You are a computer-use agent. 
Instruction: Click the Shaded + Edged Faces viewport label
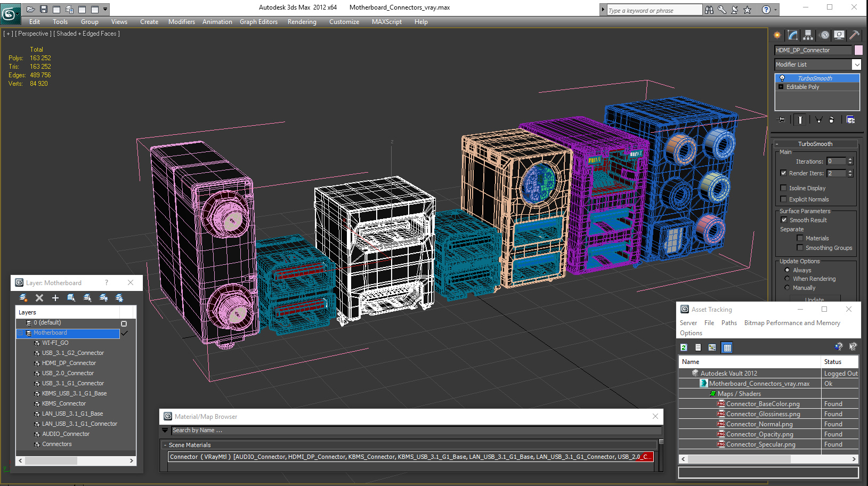click(x=88, y=34)
